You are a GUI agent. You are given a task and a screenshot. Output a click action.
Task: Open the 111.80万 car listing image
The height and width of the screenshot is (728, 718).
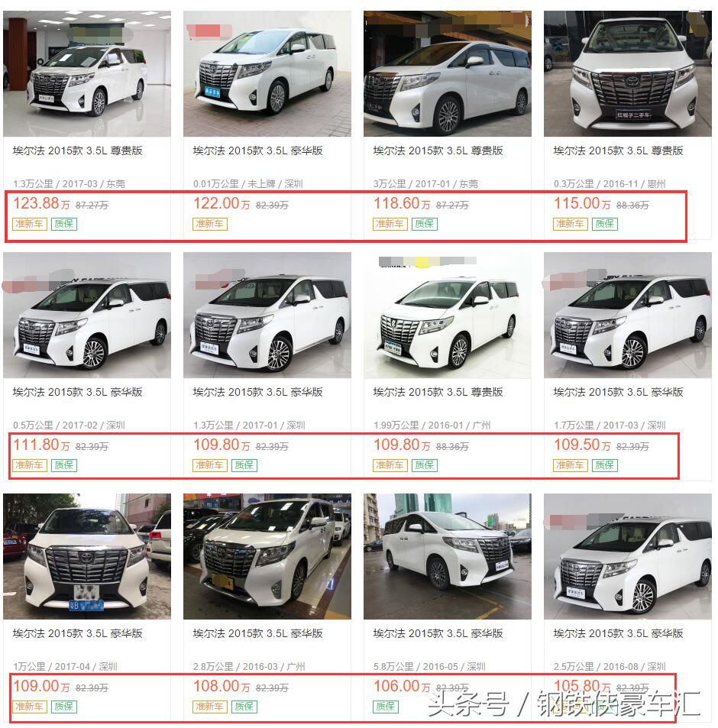click(87, 315)
